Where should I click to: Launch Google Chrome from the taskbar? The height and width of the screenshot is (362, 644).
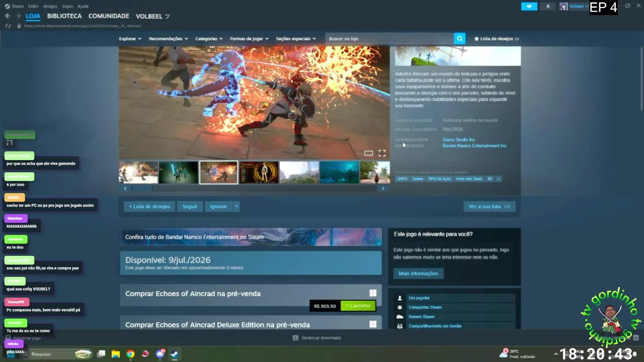coord(130,354)
